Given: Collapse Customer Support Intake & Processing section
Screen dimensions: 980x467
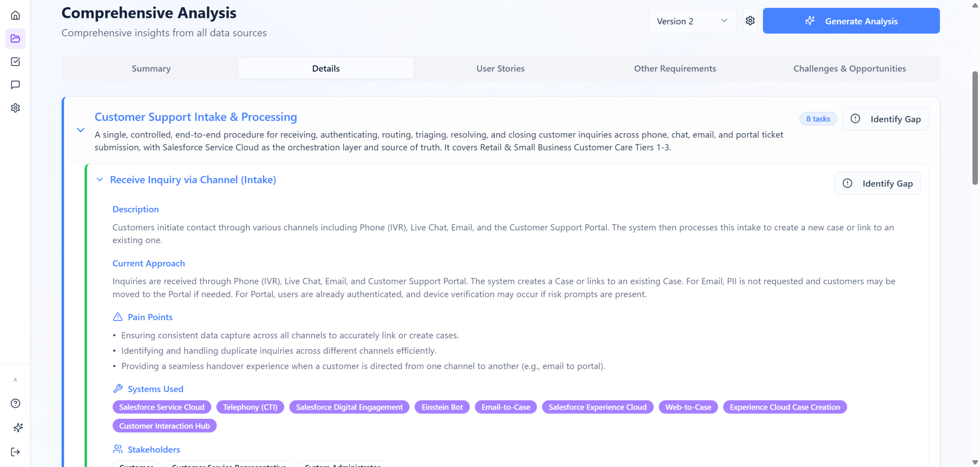Looking at the screenshot, I should [81, 130].
